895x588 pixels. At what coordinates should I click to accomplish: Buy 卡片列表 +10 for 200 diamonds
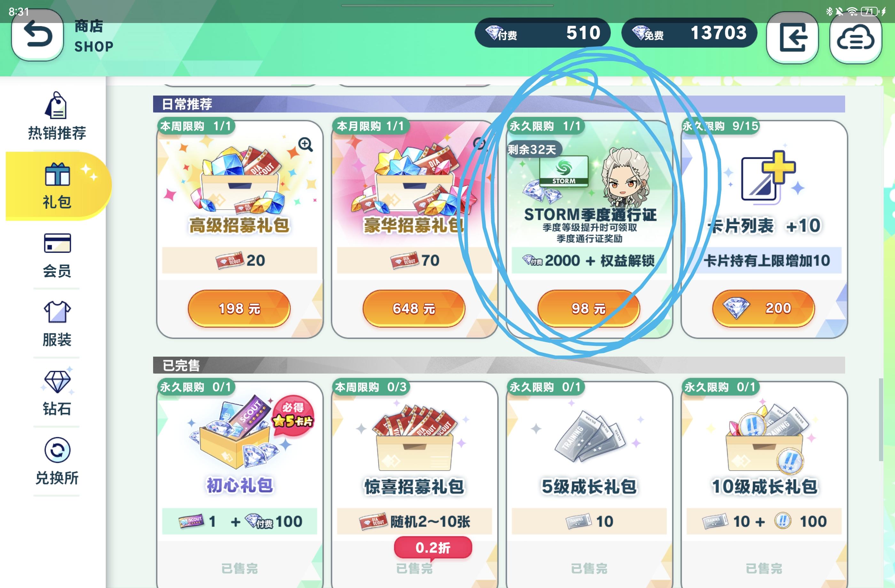click(x=763, y=308)
